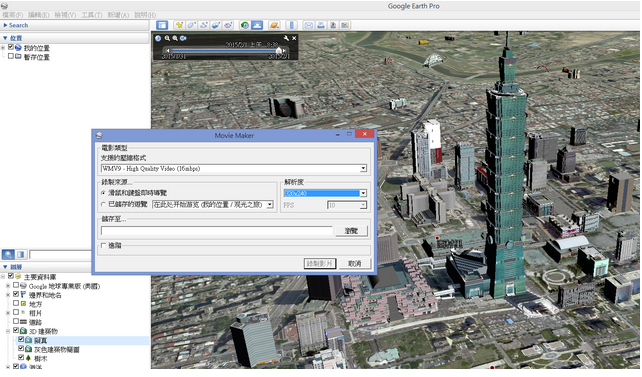Open 檔案(F) menu
The width and height of the screenshot is (642, 377).
tap(12, 15)
